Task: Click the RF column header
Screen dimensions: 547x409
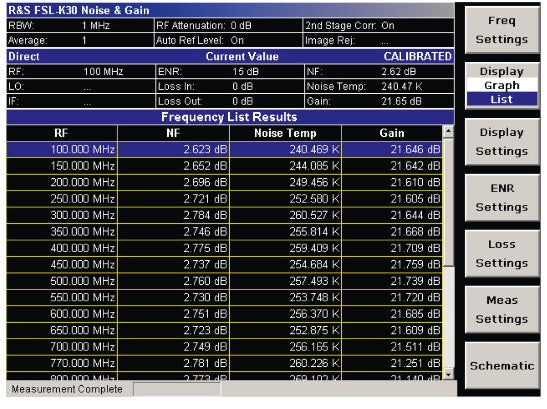Action: pyautogui.click(x=62, y=133)
